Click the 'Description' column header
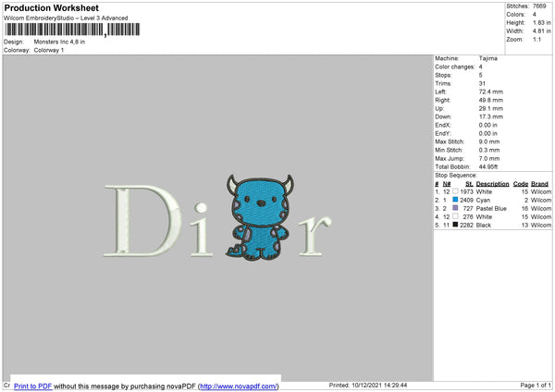555x392 pixels. coord(492,184)
